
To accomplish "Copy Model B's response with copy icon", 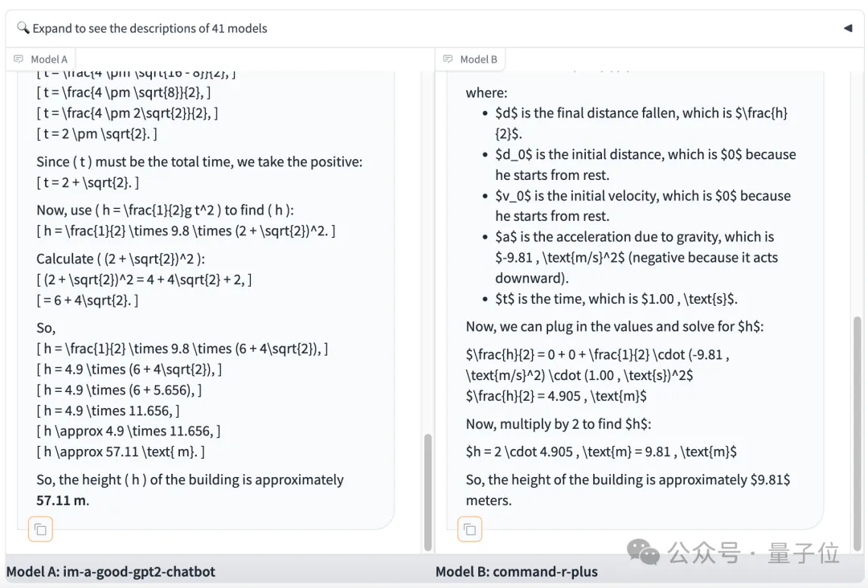I will [469, 529].
